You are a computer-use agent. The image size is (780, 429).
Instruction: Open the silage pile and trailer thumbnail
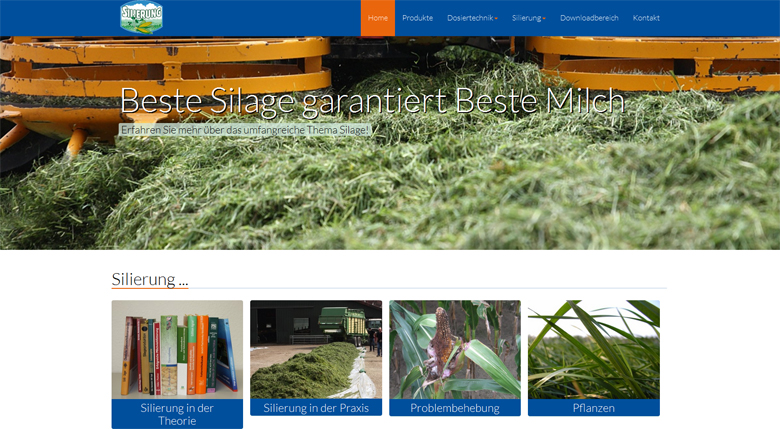pyautogui.click(x=316, y=349)
